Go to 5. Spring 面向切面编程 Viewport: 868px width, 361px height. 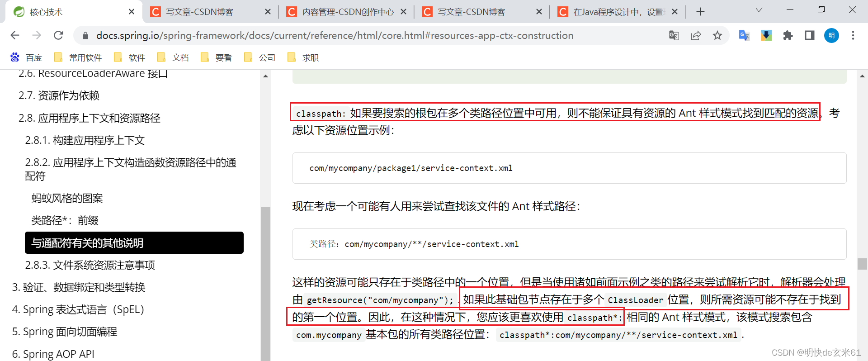65,332
